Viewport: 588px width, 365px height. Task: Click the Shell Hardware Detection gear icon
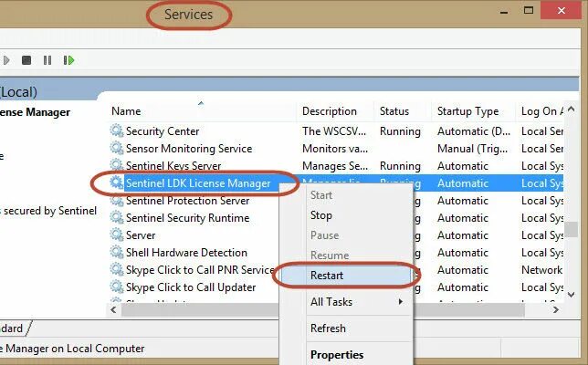117,253
